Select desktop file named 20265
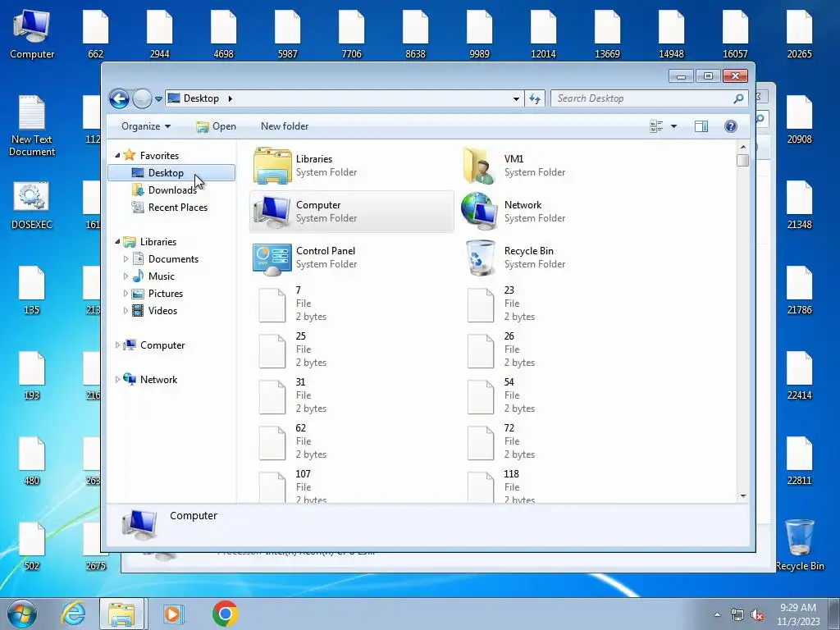840x630 pixels. [x=799, y=34]
